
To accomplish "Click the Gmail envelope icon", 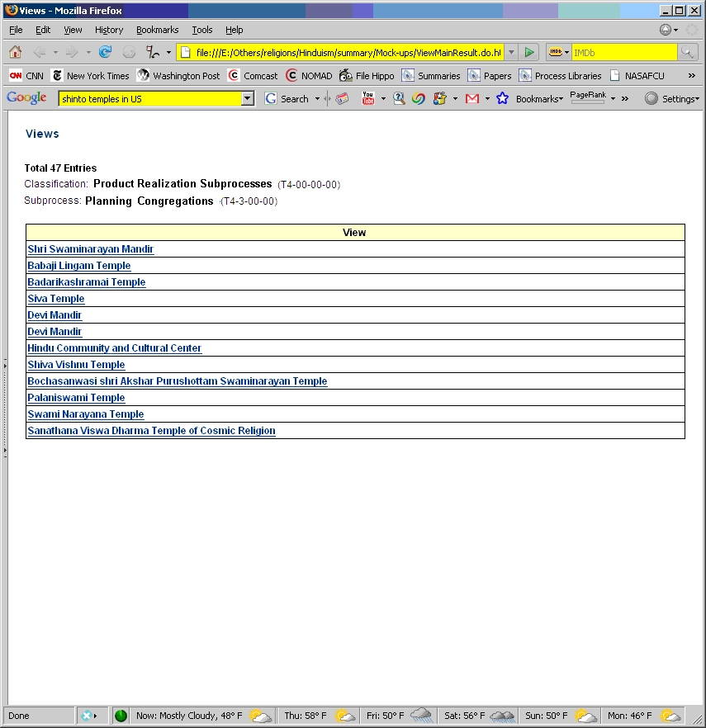I will click(472, 98).
